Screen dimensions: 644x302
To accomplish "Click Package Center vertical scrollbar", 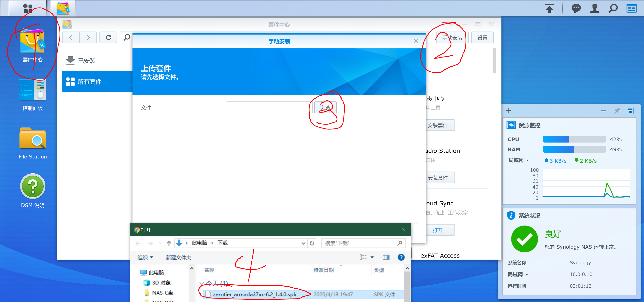I will click(494, 61).
